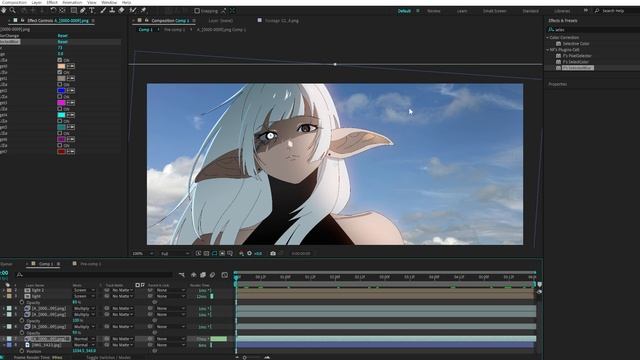Screen dimensions: 640x360
Task: Uncheck the ON checkbox above tan swatch
Action: pos(60,72)
